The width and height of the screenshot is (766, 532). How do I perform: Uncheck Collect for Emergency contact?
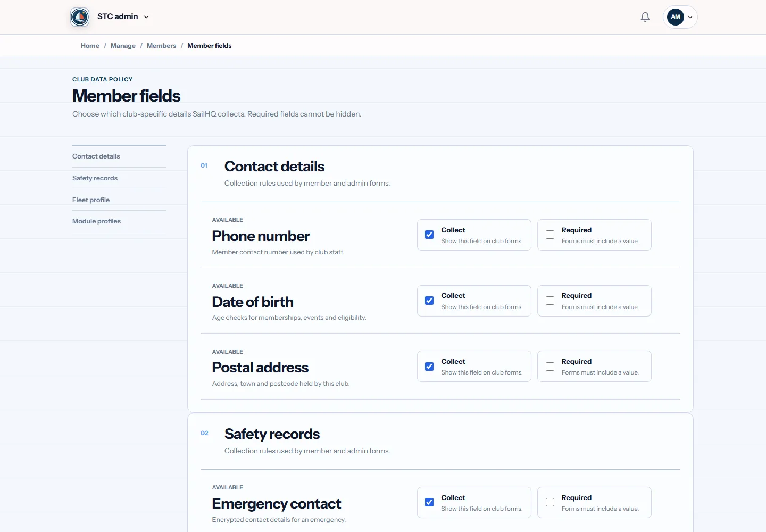(429, 502)
